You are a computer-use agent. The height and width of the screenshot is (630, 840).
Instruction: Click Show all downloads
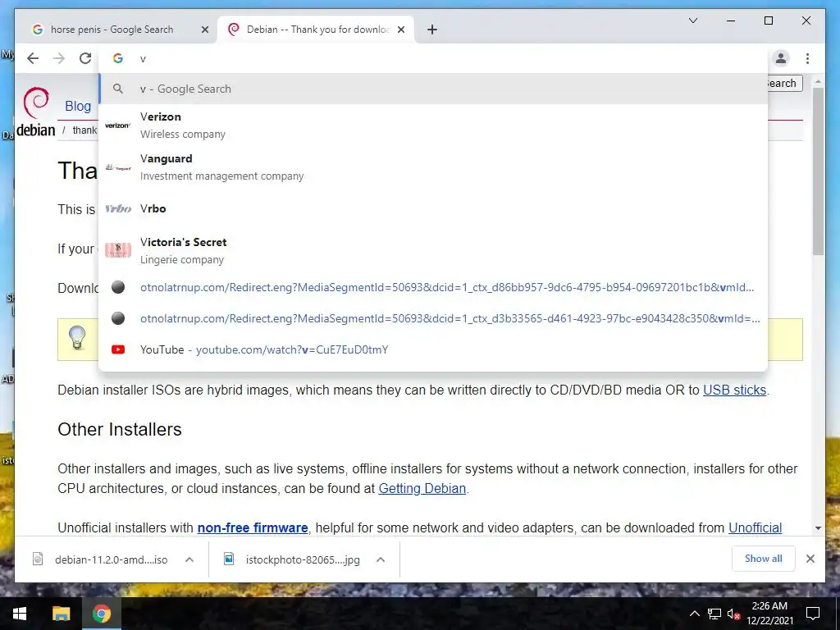[x=763, y=559]
